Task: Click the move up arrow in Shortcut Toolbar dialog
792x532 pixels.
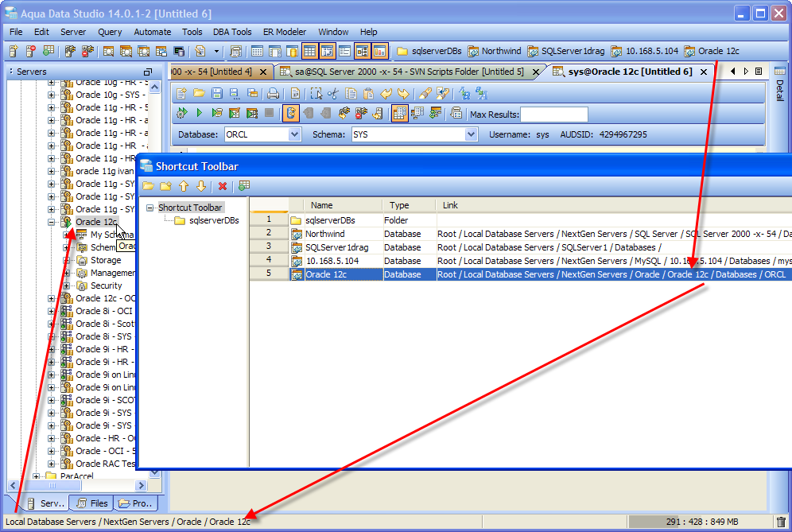Action: 184,186
